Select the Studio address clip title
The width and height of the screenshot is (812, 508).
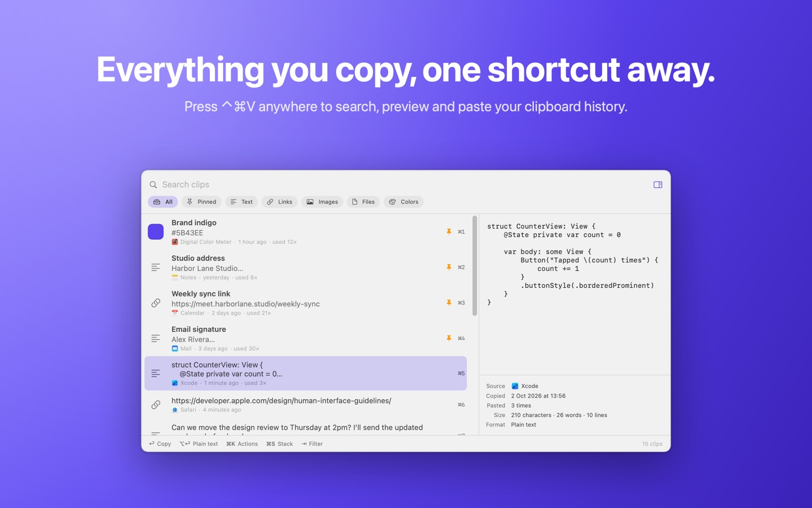click(x=198, y=258)
